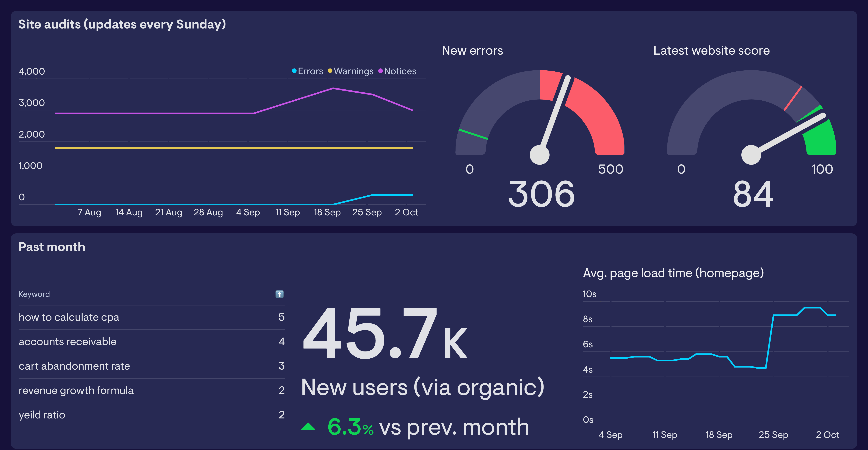Viewport: 868px width, 450px height.
Task: Click the '4,000' y-axis label
Action: (x=32, y=71)
